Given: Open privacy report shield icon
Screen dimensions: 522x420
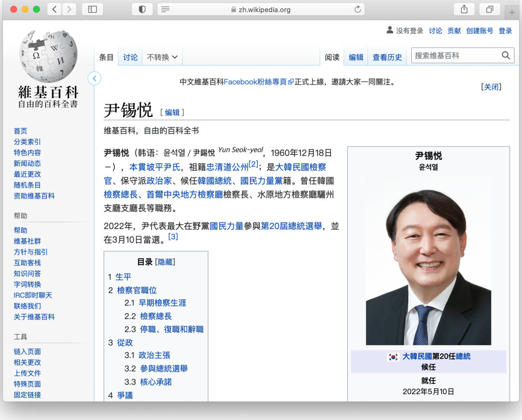Looking at the screenshot, I should point(142,9).
